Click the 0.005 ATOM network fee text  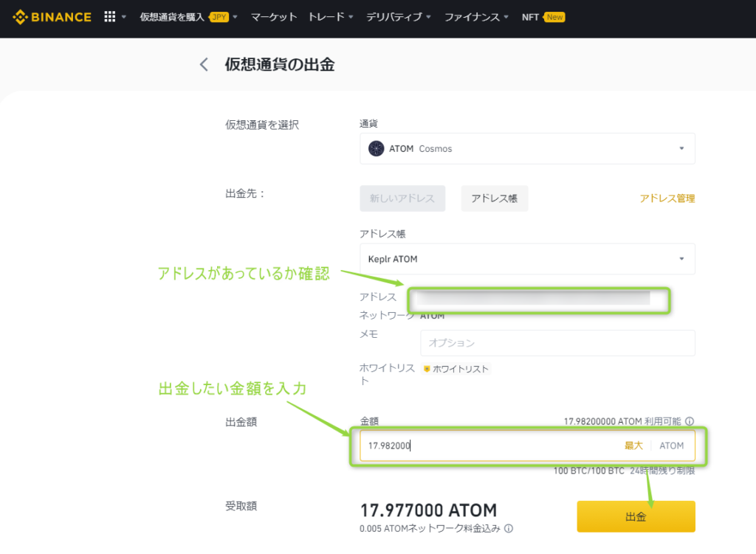[430, 528]
